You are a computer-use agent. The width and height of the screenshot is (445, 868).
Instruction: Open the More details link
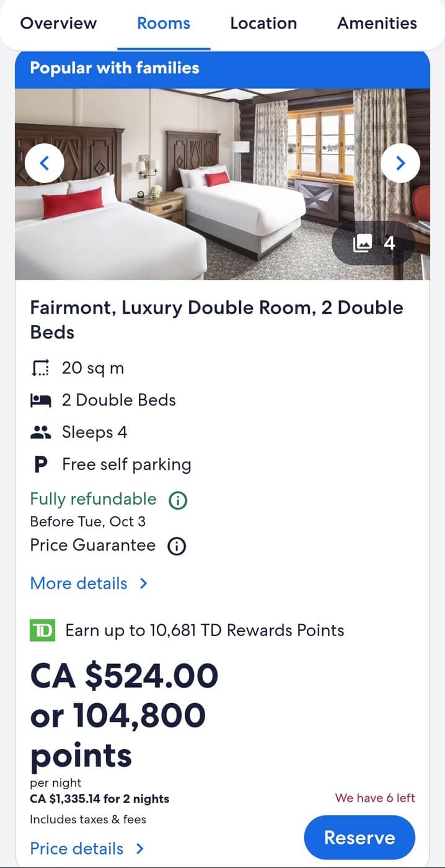pyautogui.click(x=79, y=583)
